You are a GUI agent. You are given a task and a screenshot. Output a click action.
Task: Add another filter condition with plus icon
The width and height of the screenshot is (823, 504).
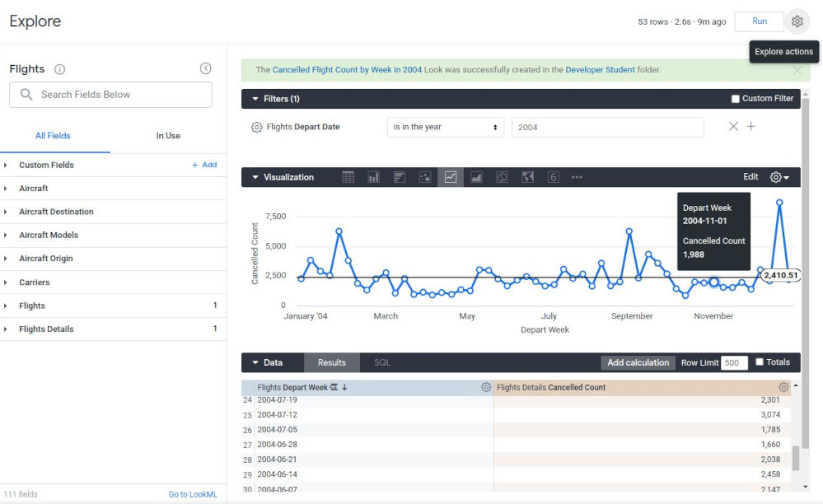coord(751,126)
